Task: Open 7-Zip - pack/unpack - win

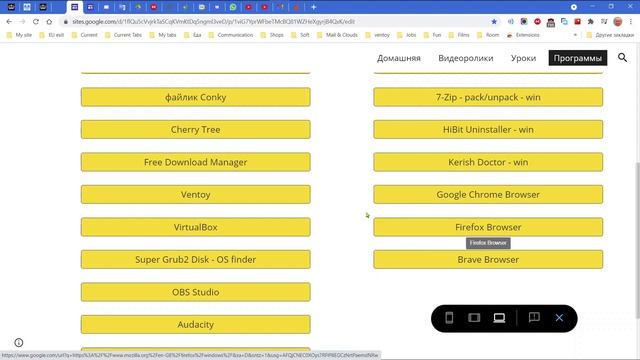Action: 488,97
